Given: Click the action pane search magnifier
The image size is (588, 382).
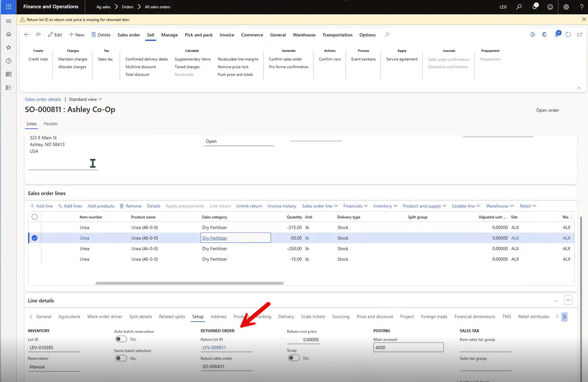Looking at the screenshot, I should pos(387,35).
